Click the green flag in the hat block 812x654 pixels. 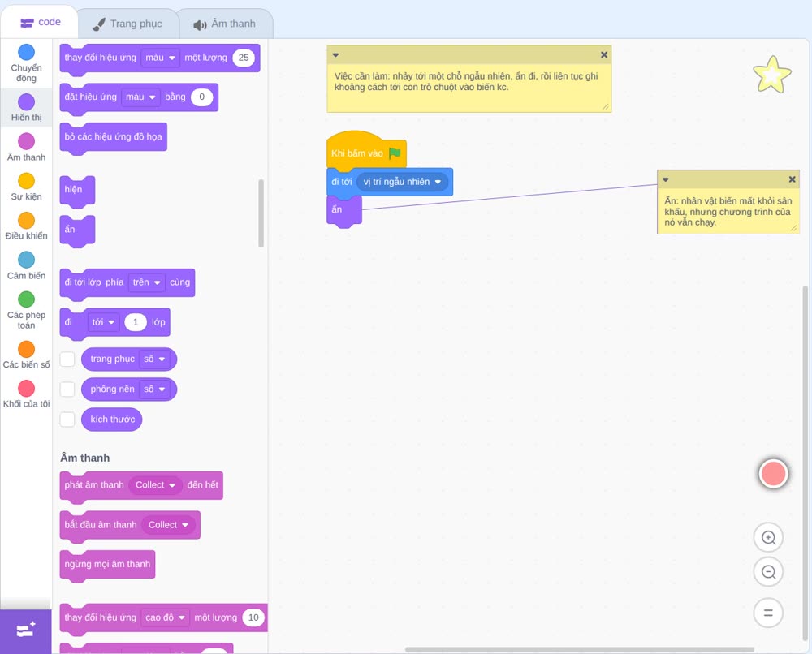[x=395, y=153]
